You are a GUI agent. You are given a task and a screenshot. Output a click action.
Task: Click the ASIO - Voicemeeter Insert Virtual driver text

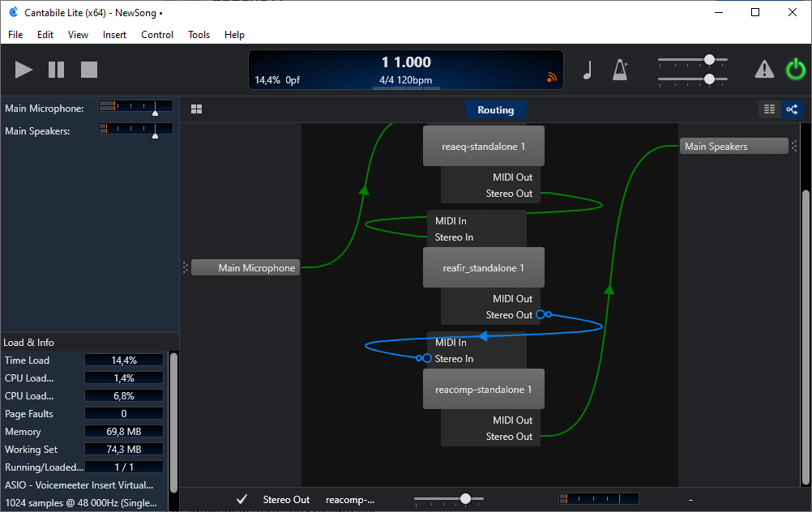pyautogui.click(x=79, y=485)
